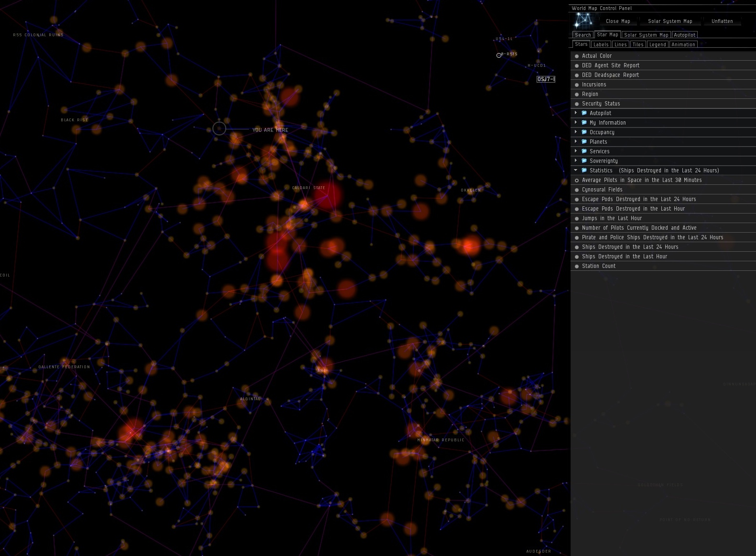Click the YOU ARE HERE location marker
Screen dimensions: 756x556
coord(219,128)
